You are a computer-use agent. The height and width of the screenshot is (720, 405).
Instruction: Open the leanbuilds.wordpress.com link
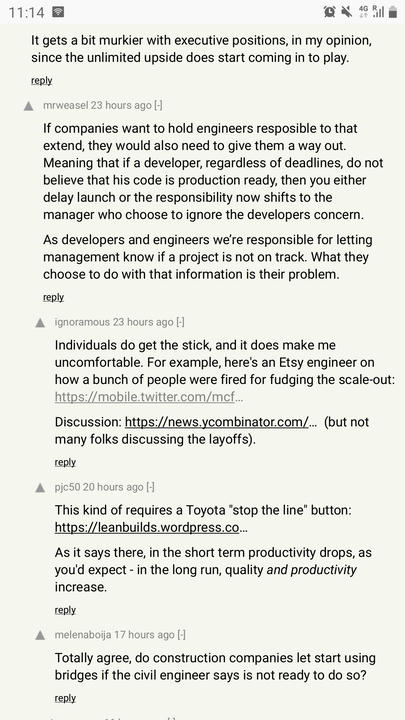pos(151,528)
